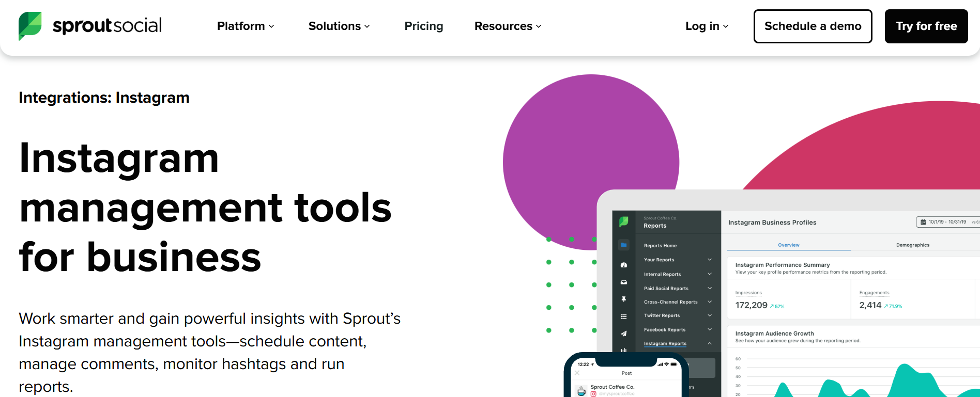
Task: Expand the Internal Reports section
Action: pyautogui.click(x=678, y=274)
